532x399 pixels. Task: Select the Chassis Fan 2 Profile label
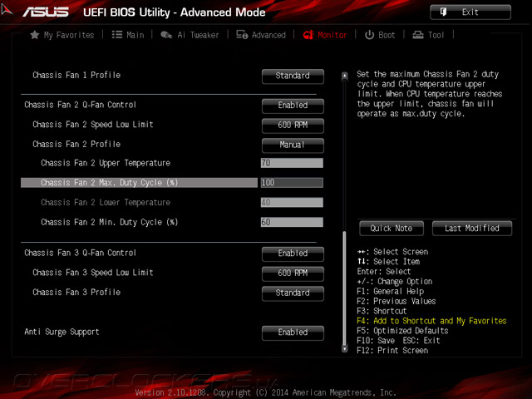pyautogui.click(x=76, y=144)
